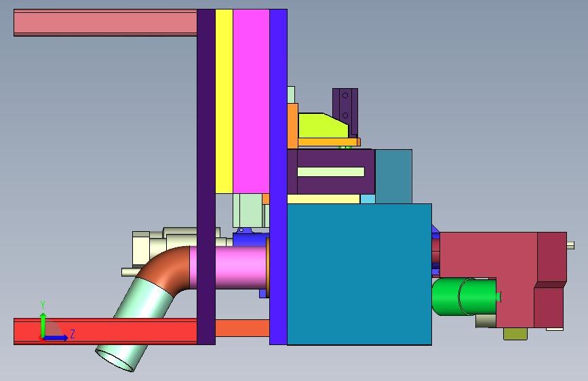Image resolution: width=588 pixels, height=381 pixels.
Task: Select the orange-red bar between vertical plates
Action: 242,327
